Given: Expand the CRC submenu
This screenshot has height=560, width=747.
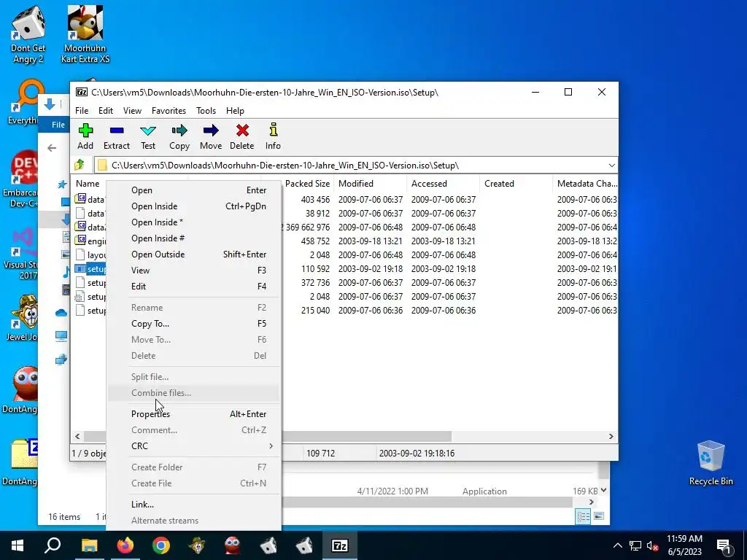Looking at the screenshot, I should tap(194, 446).
